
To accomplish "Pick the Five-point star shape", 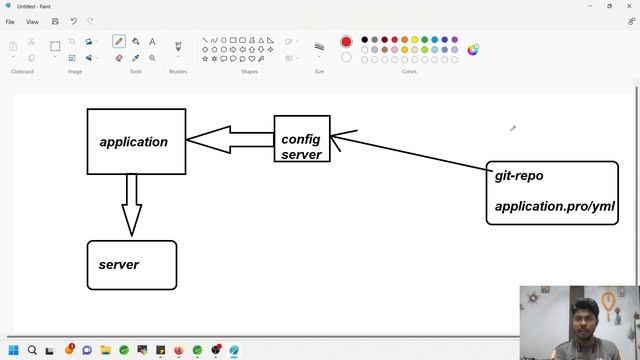I will pyautogui.click(x=205, y=59).
